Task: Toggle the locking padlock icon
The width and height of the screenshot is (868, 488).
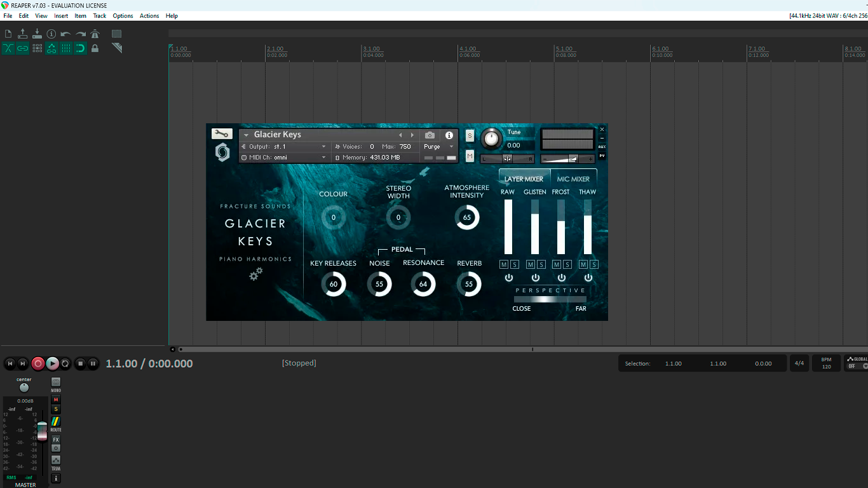Action: (x=95, y=48)
